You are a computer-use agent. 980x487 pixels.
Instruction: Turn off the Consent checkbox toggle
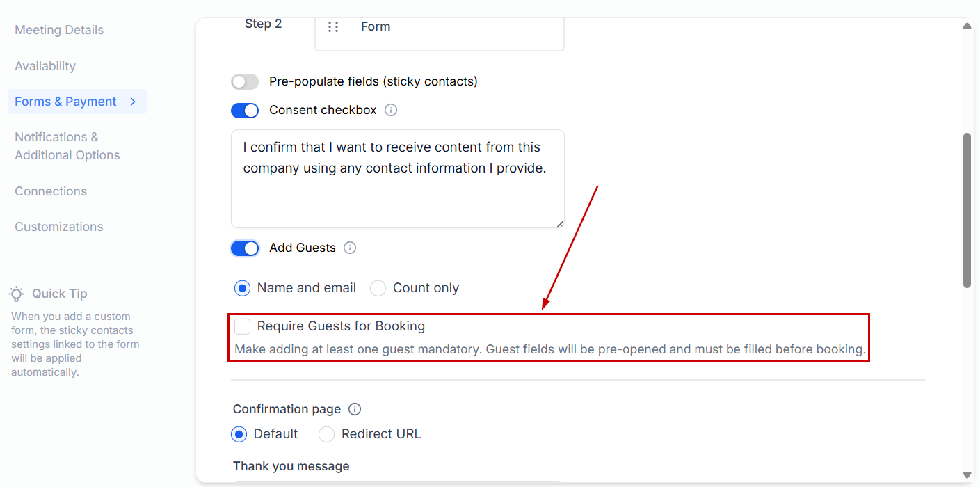pos(245,110)
